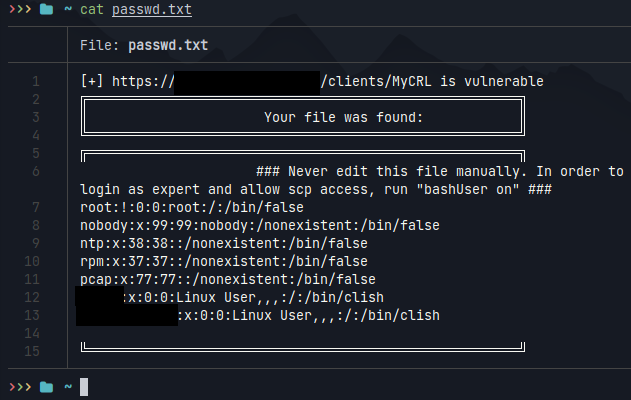Viewport: 631px width, 400px height.
Task: Click the pcap:x:77:77 entry line
Action: tap(228, 279)
